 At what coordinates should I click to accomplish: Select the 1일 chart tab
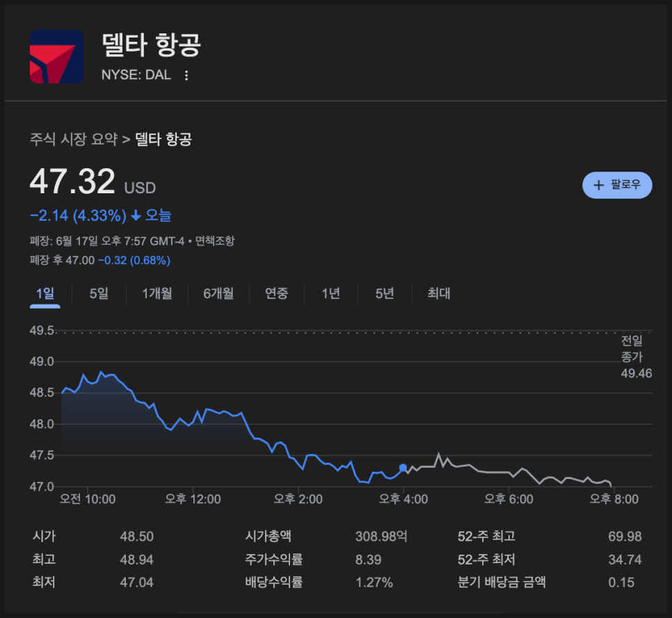pos(45,294)
